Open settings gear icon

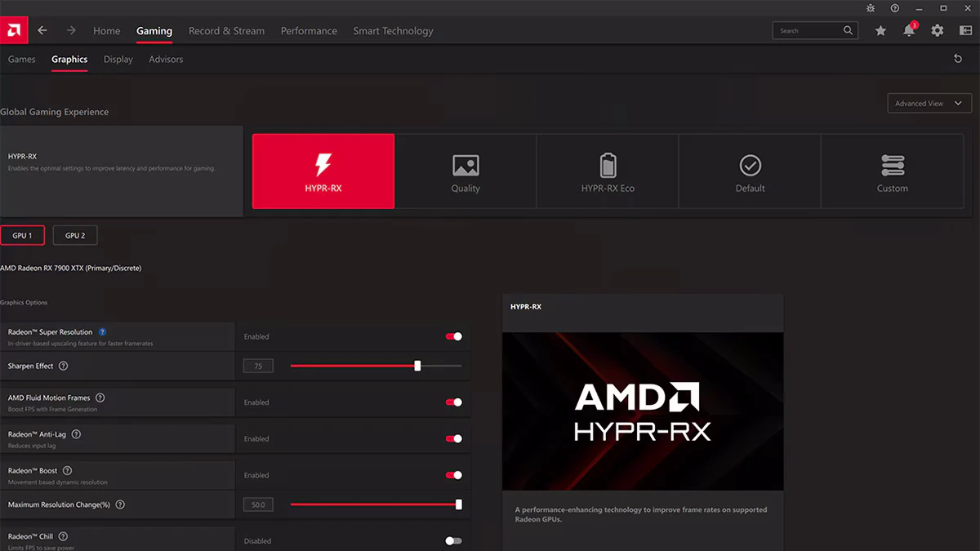938,31
